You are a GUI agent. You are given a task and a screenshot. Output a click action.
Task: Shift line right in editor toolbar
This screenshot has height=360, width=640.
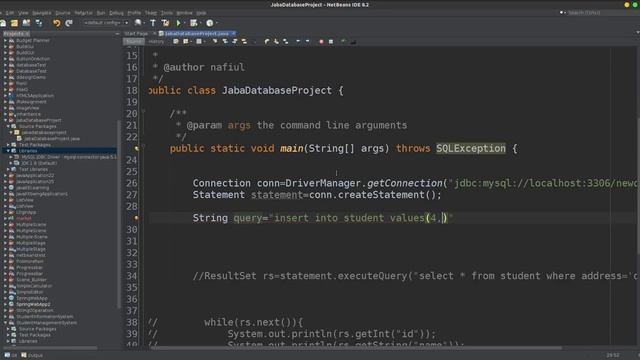(308, 41)
